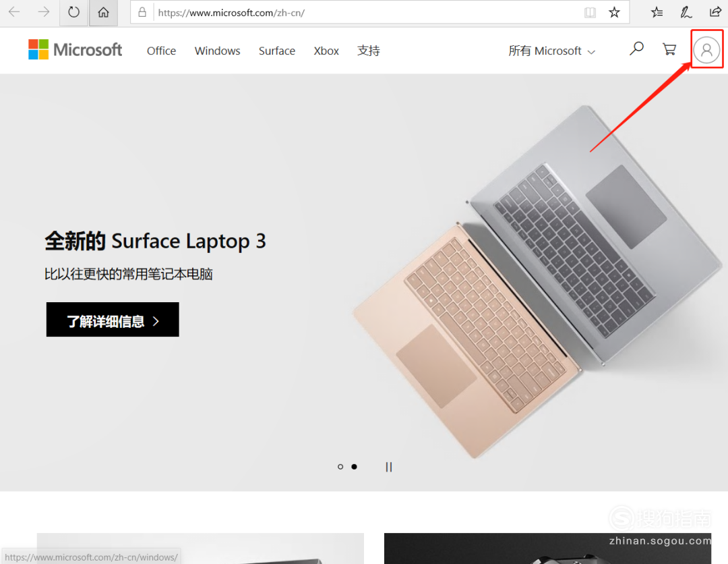
Task: Go to the browser home page icon
Action: point(103,13)
